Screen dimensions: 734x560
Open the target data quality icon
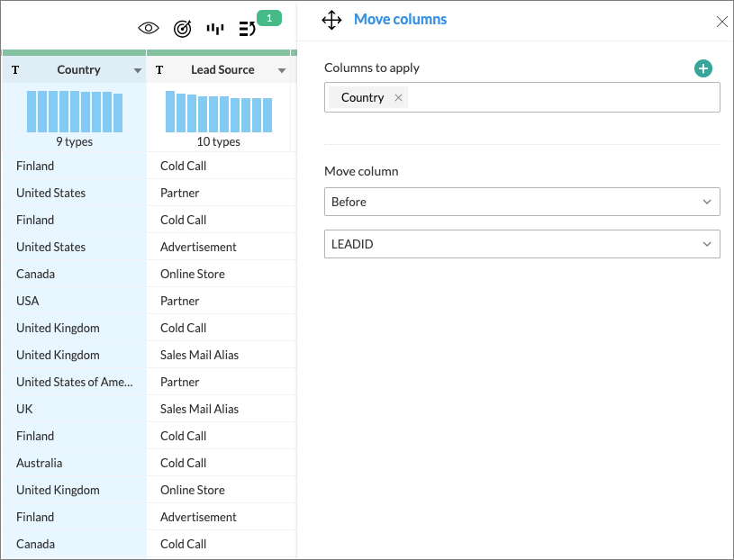coord(182,28)
